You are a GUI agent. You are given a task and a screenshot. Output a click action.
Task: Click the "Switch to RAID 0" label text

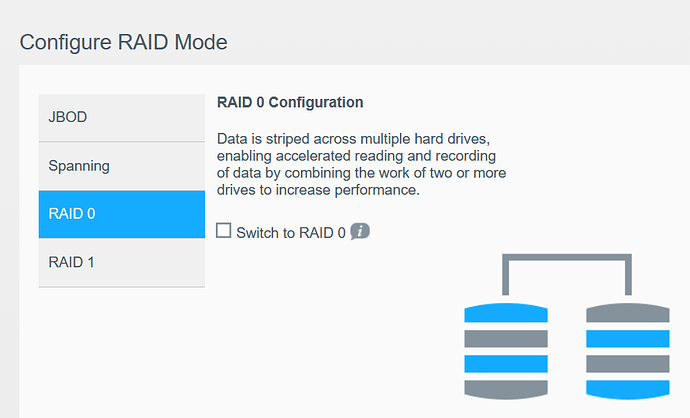point(290,232)
